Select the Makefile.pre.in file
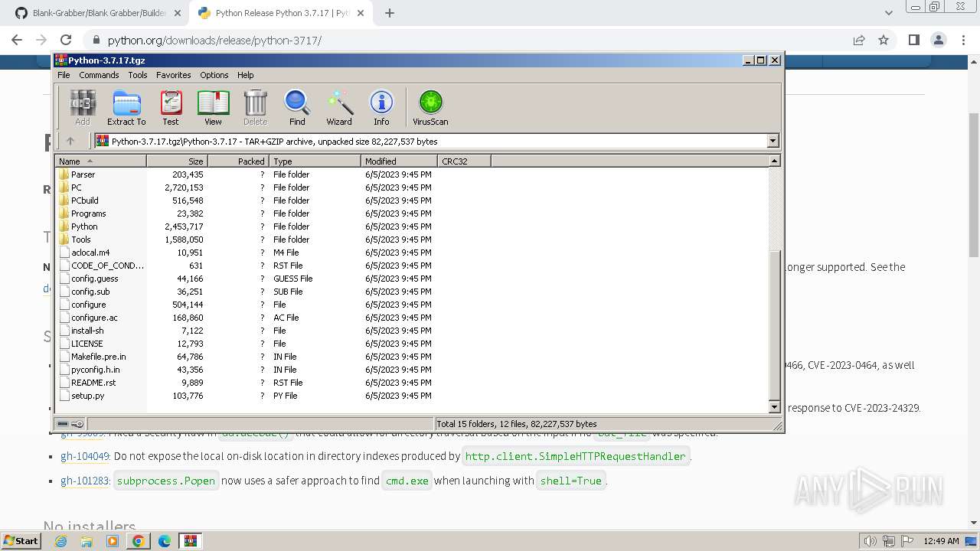 tap(98, 357)
